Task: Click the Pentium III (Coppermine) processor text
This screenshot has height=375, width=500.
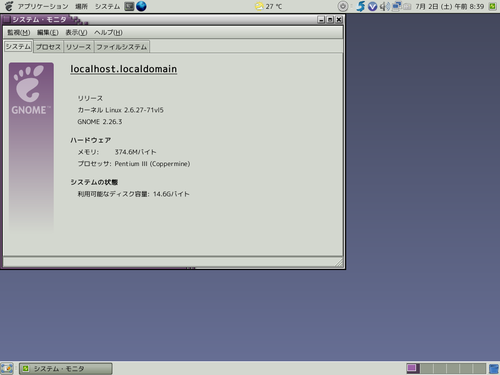Action: pos(152,164)
